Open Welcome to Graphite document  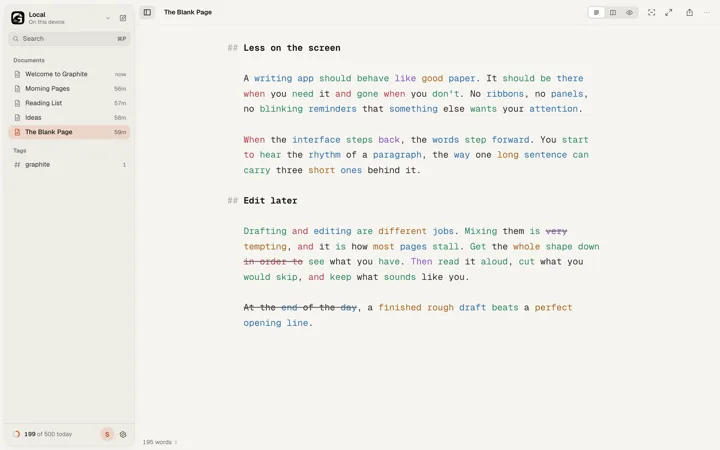[69, 74]
